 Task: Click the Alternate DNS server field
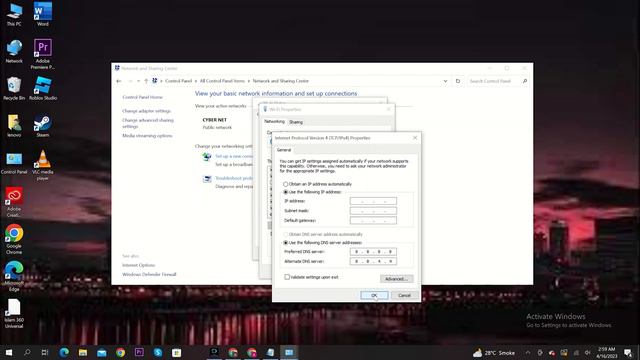373,261
